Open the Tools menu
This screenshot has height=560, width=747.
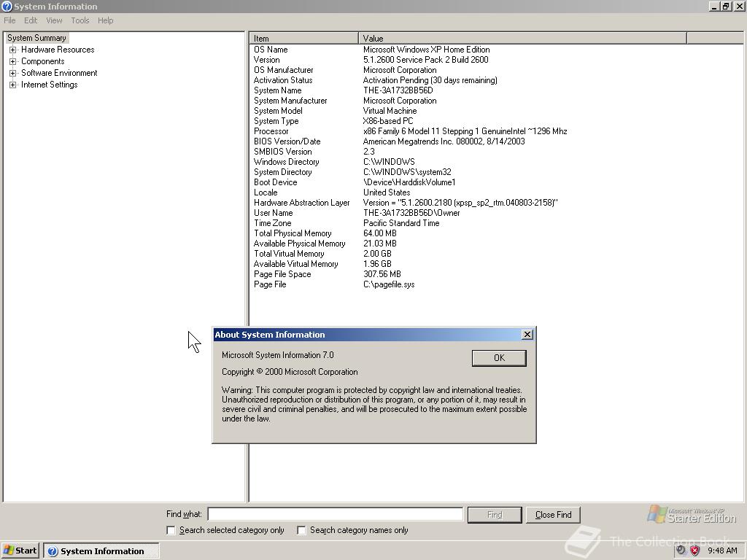tap(80, 20)
